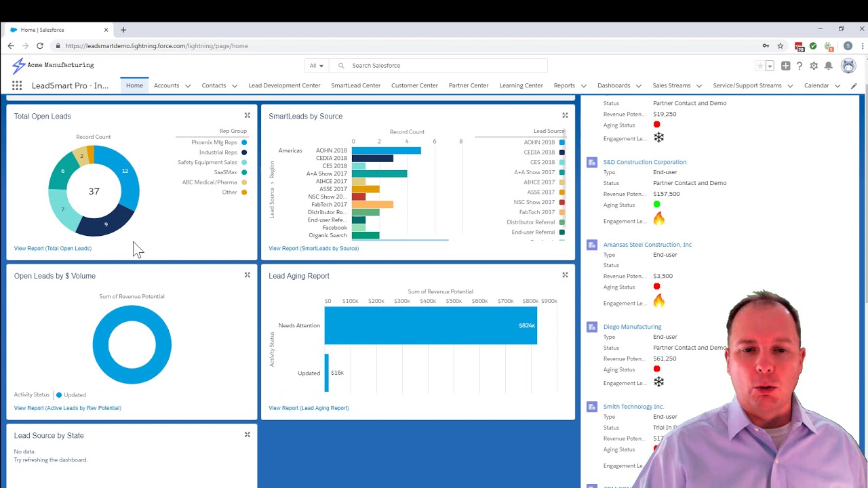
Task: Open Diego Manufacturing record link
Action: click(632, 327)
